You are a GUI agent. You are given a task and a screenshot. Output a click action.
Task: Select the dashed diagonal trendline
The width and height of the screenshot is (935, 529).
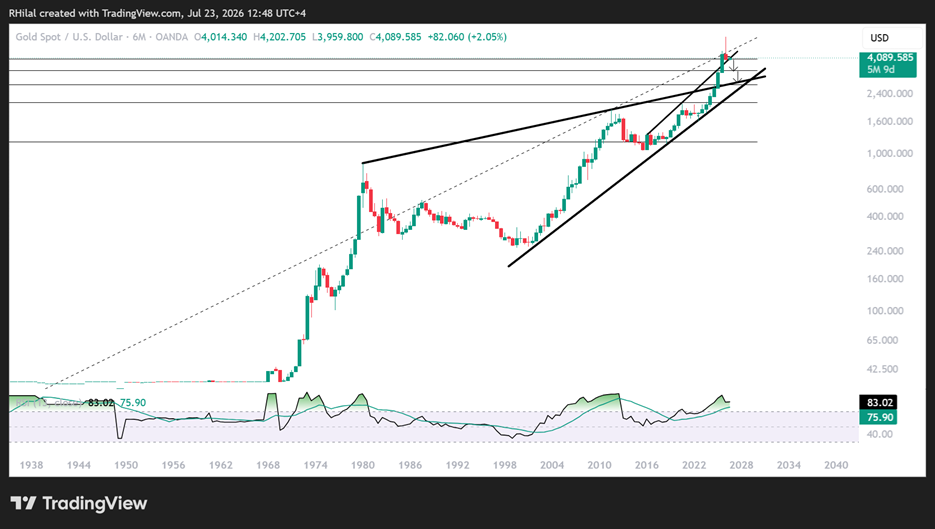pos(400,214)
